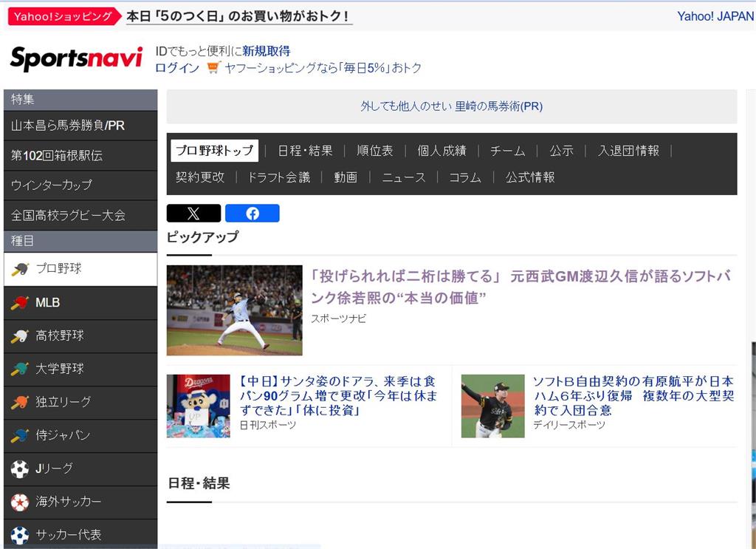Share the page via the X icon
The image size is (756, 549).
point(193,214)
